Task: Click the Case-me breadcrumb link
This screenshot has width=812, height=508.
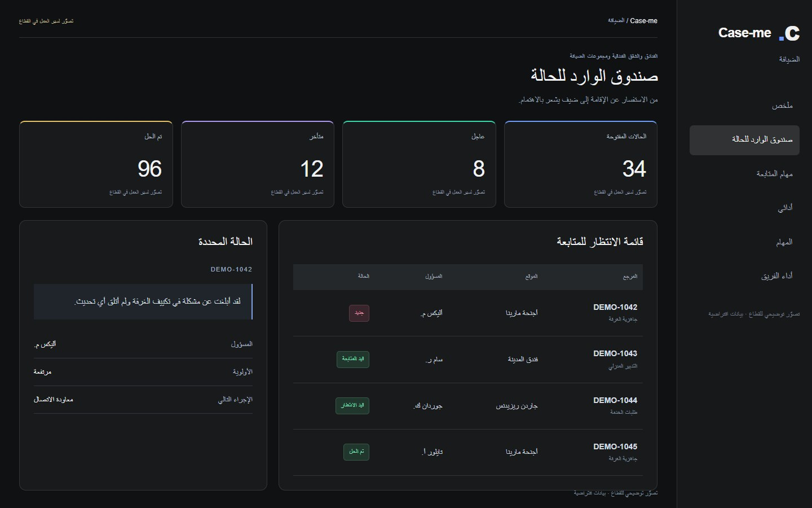Action: click(x=643, y=21)
